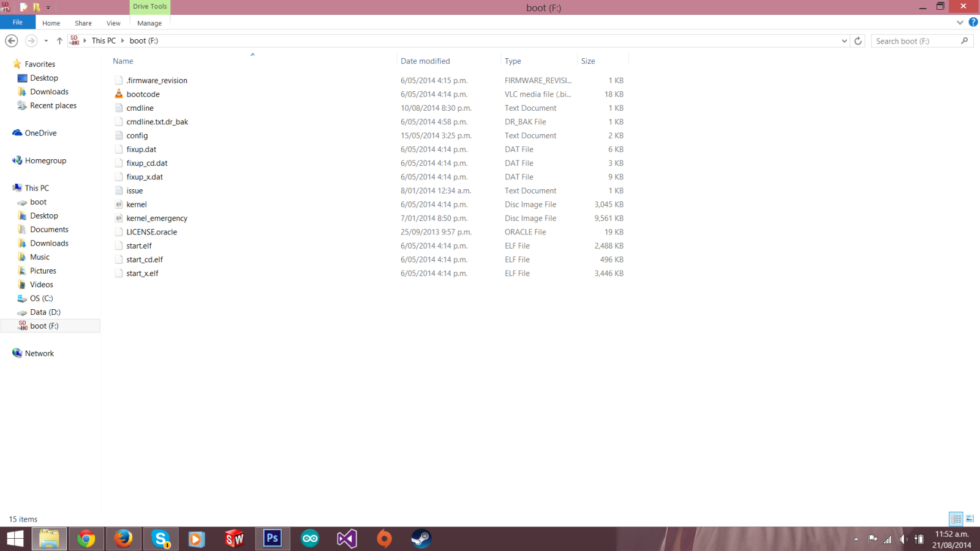Open Google Chrome from the taskbar
Viewport: 980px width, 551px height.
(x=86, y=539)
